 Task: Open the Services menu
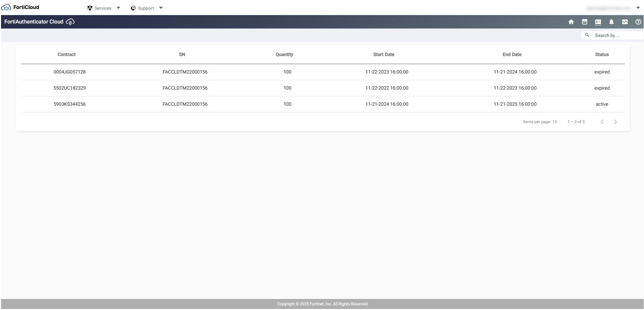point(103,8)
